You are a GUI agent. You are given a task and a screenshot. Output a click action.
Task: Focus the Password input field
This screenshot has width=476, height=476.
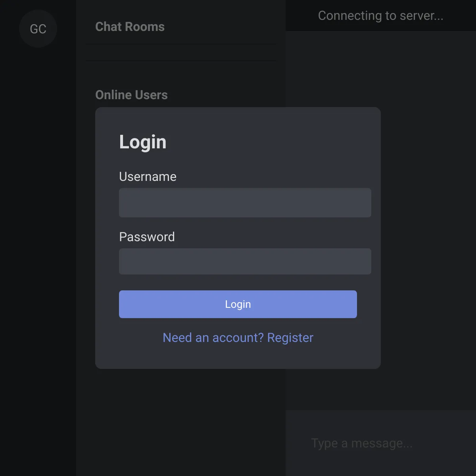(245, 261)
